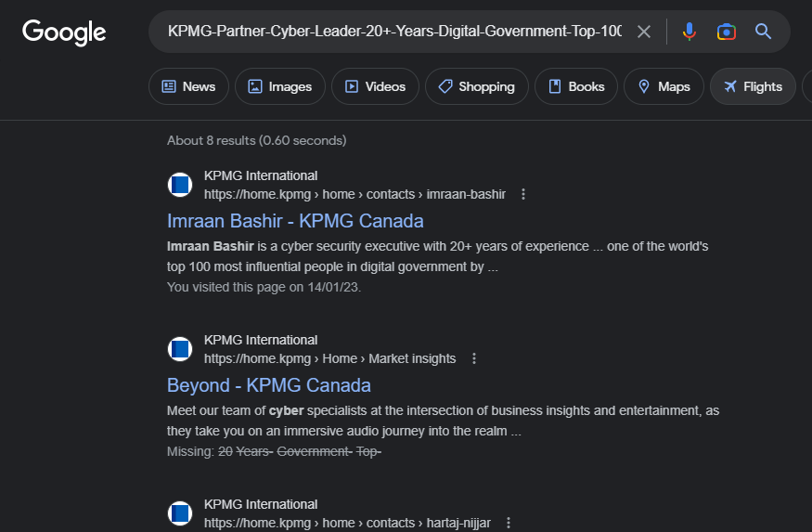Switch to Shopping results tab
The height and width of the screenshot is (532, 812).
(476, 86)
